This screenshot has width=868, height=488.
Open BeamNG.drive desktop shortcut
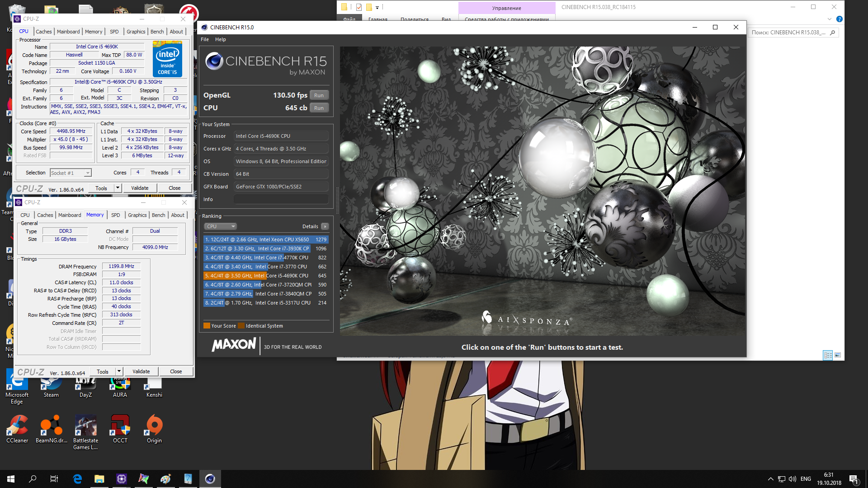click(52, 429)
